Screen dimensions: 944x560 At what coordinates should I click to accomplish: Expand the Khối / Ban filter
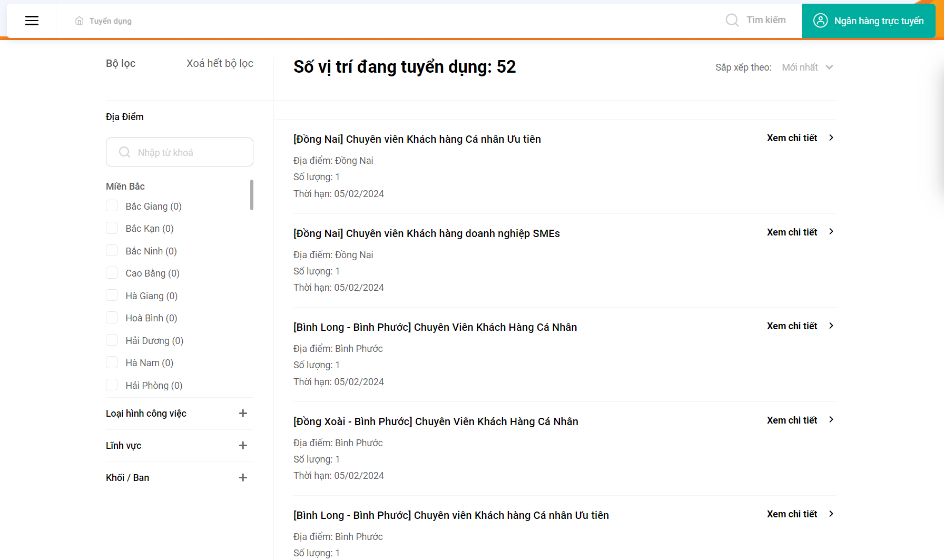[243, 478]
